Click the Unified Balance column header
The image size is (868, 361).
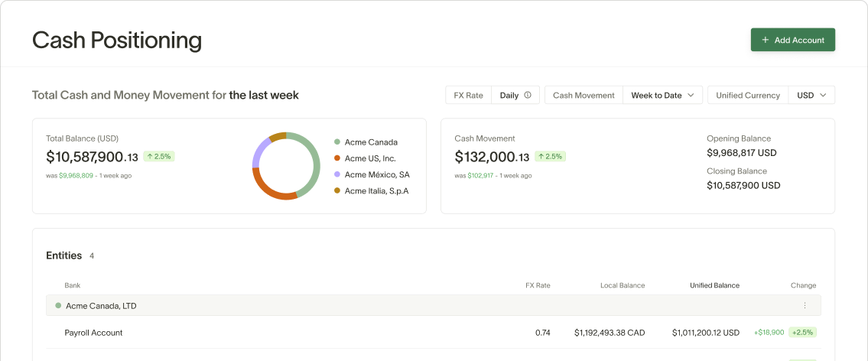click(x=714, y=286)
